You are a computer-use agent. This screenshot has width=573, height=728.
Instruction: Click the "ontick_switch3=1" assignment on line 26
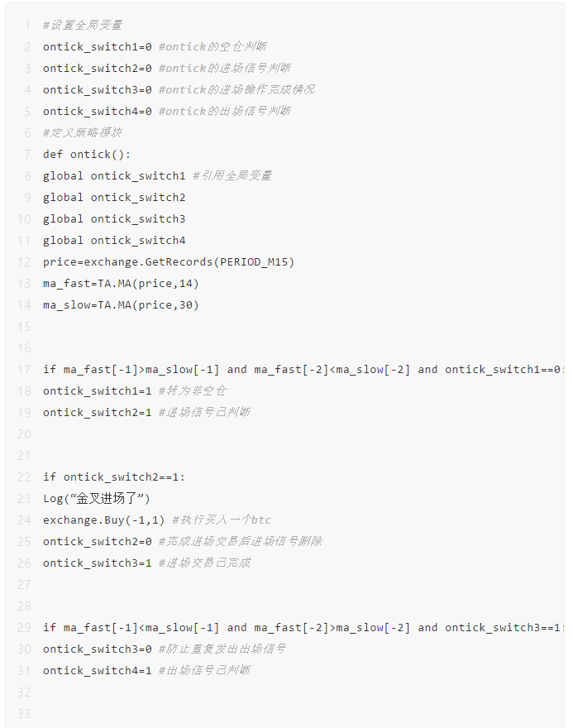(x=97, y=563)
